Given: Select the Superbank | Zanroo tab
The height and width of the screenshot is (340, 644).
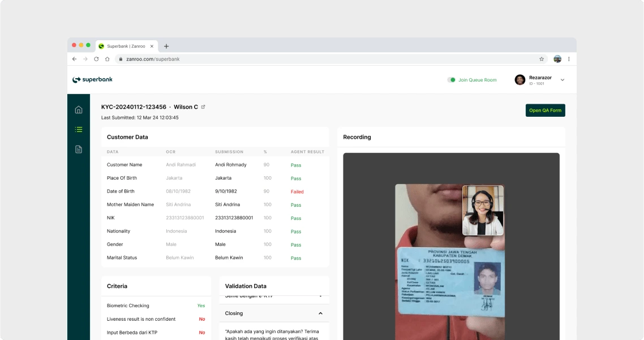Looking at the screenshot, I should (x=126, y=46).
